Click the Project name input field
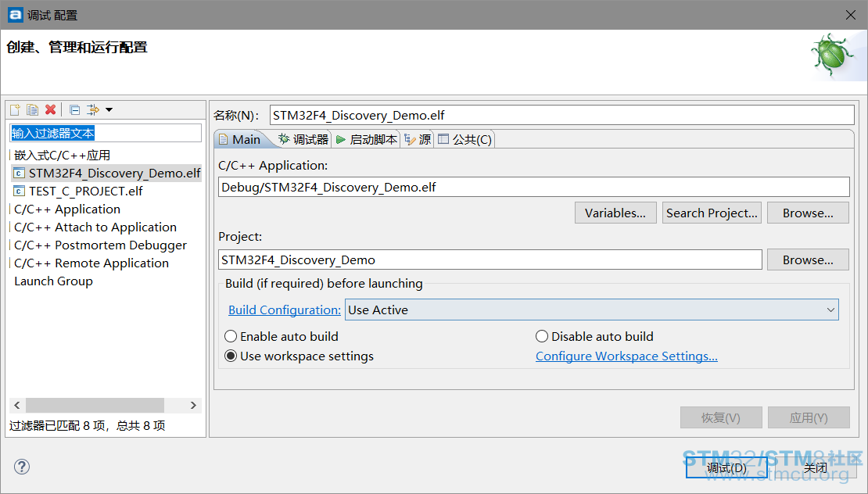 click(x=490, y=260)
